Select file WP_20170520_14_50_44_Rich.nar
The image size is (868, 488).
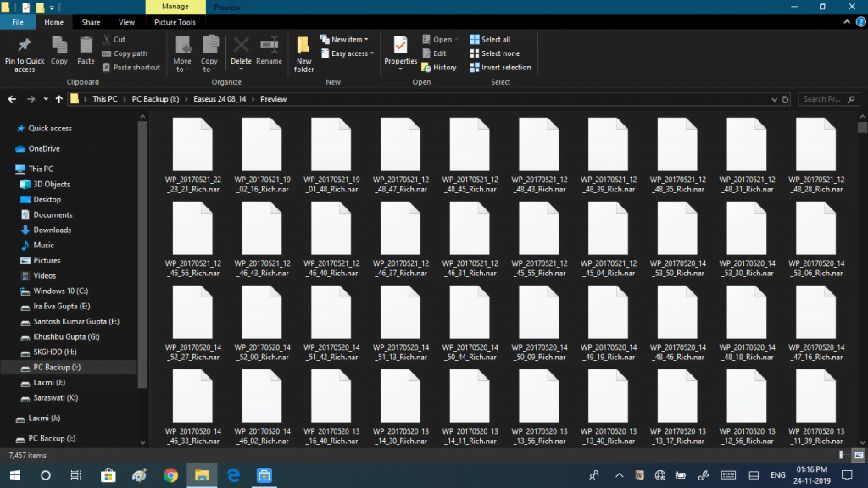[470, 324]
